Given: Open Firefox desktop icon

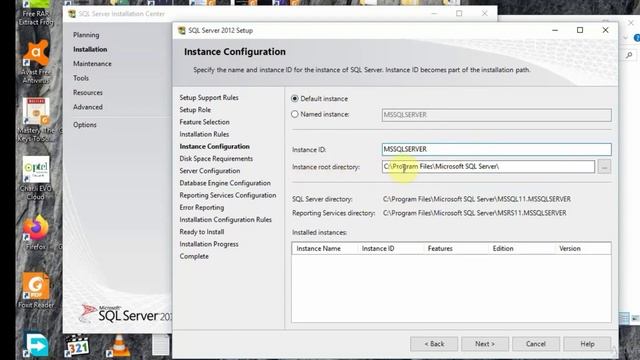Looking at the screenshot, I should [x=36, y=233].
